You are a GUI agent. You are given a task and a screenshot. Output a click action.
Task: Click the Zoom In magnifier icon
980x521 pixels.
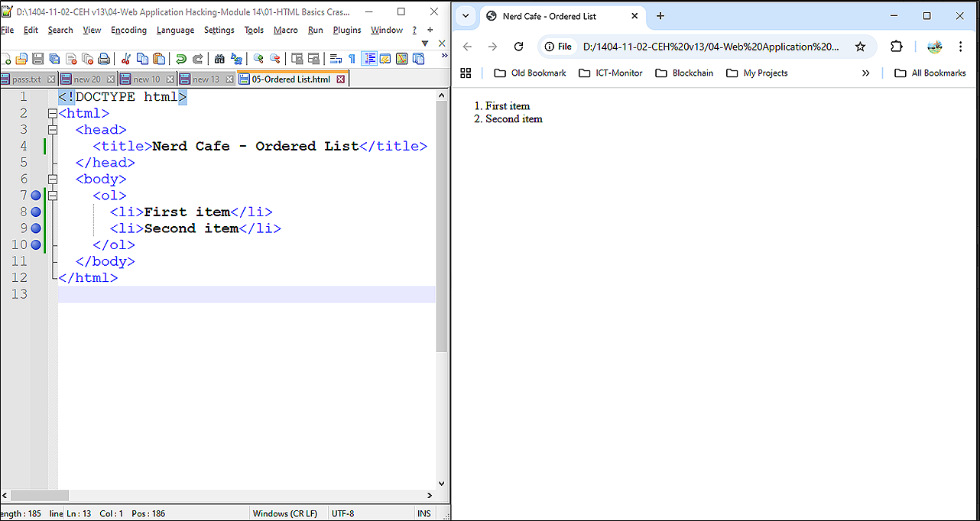(x=258, y=59)
